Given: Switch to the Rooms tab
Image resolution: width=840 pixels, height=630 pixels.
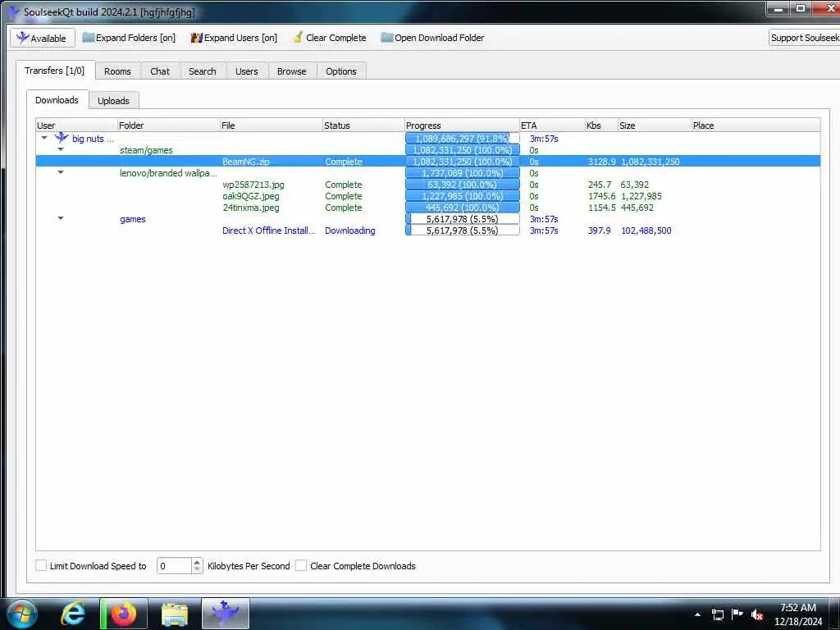Looking at the screenshot, I should click(x=118, y=71).
